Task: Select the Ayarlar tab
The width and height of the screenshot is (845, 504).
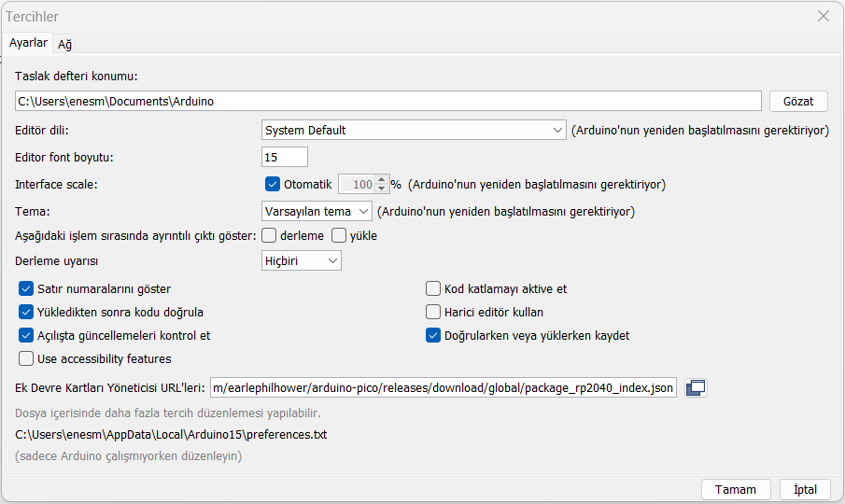Action: point(28,43)
